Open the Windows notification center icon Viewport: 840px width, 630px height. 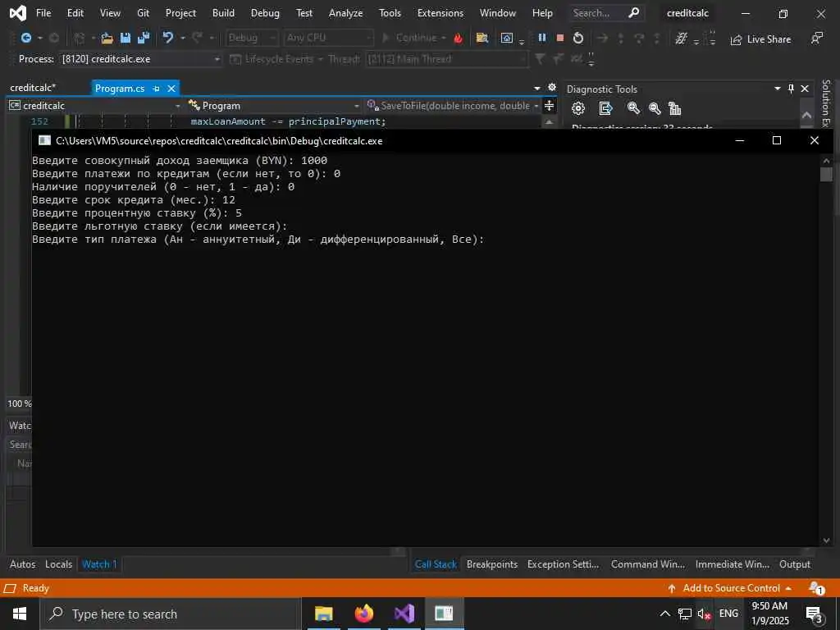tap(814, 614)
